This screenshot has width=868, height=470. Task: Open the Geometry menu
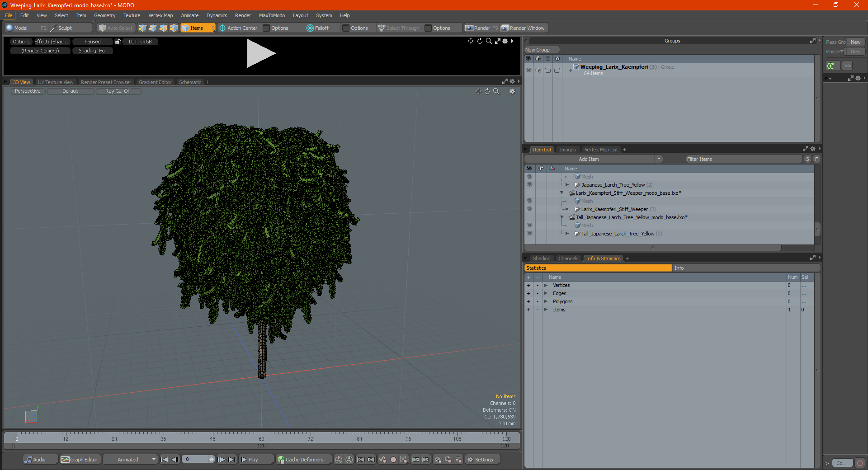104,15
